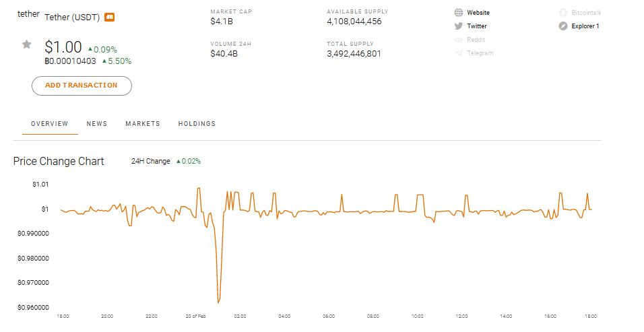Click the $1.01 y-axis label
Screen dimensions: 644x332
tap(40, 185)
